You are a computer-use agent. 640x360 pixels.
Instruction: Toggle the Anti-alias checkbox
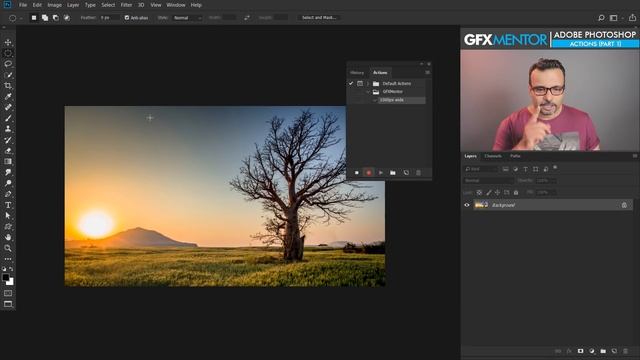click(x=127, y=18)
